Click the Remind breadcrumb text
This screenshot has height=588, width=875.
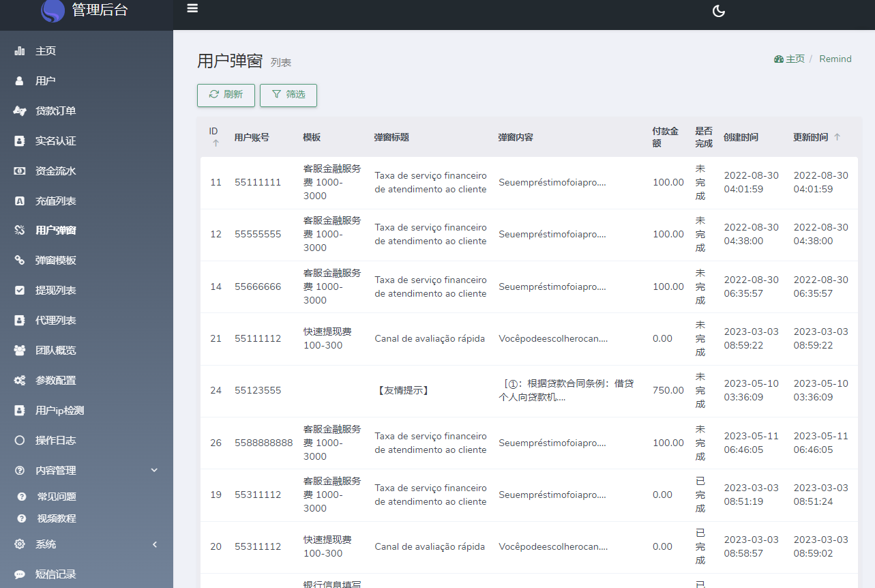[835, 59]
